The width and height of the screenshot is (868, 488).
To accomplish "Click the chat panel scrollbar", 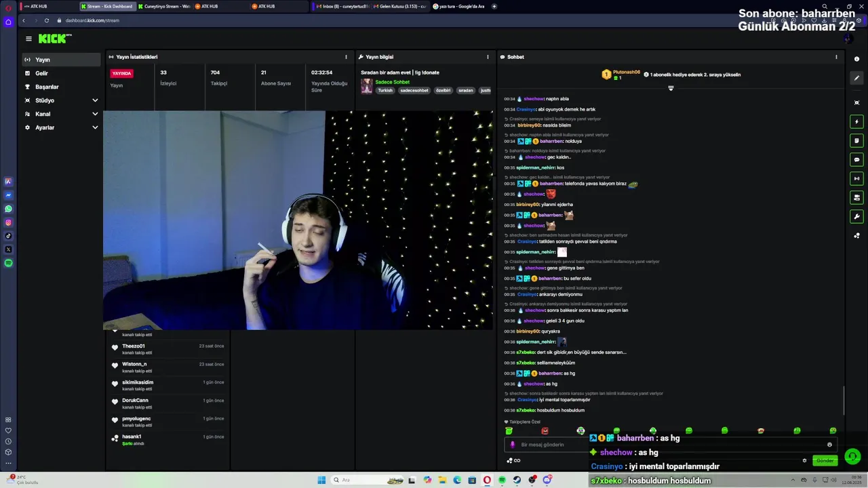I will coord(844,400).
